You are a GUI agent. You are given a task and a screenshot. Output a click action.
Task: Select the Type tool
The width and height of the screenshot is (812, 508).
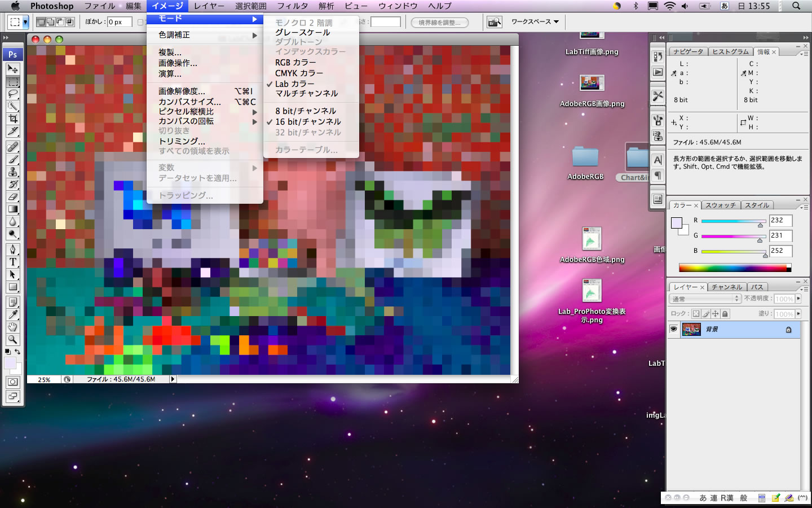(x=12, y=262)
